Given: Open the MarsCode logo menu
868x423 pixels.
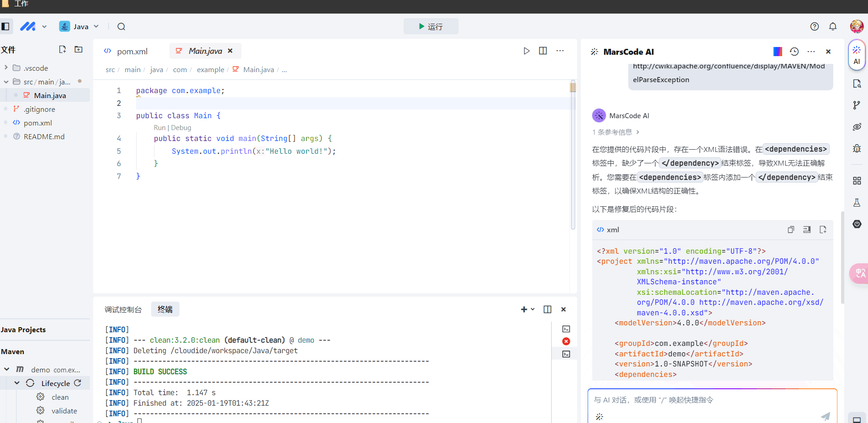Looking at the screenshot, I should click(x=28, y=26).
